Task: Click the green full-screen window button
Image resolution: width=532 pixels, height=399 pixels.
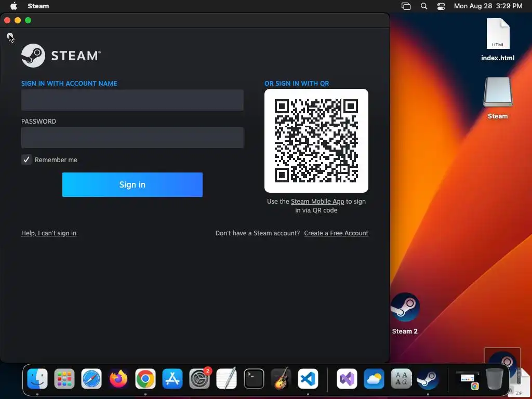Action: coord(28,20)
